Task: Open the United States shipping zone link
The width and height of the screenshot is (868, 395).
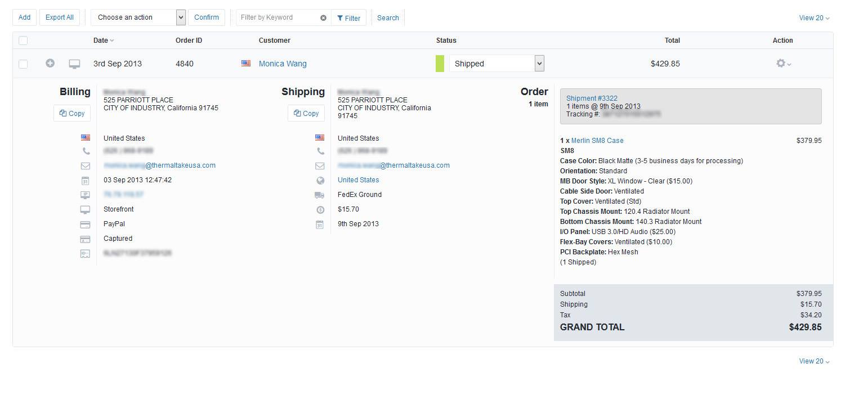Action: pyautogui.click(x=359, y=180)
